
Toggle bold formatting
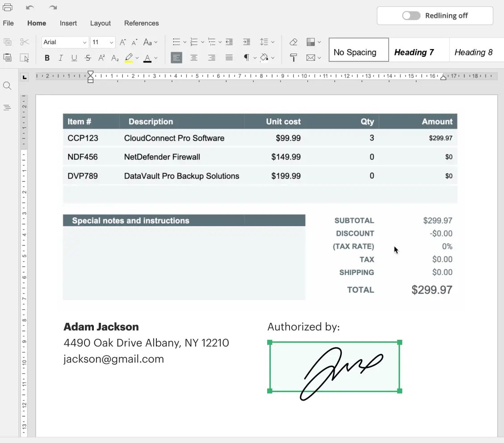pyautogui.click(x=46, y=58)
